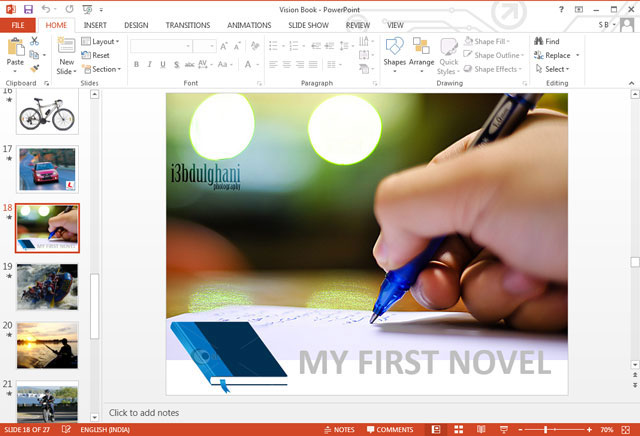Click the Save icon in quick access toolbar
Screen dimensions: 640x436
click(28, 9)
